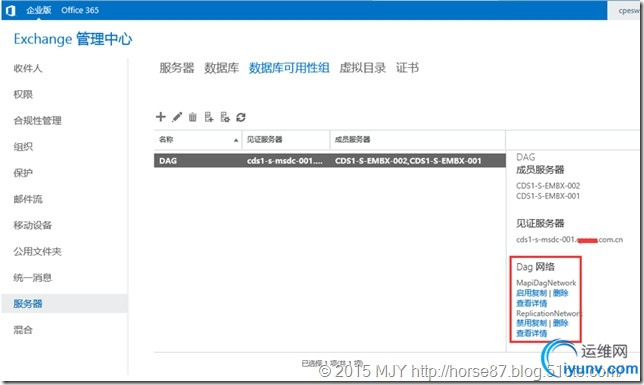Screen dimensions: 644x385
Task: Click member servers cell CDS1-S-EMBX-002,CDS1-S-EMBX-001
Action: point(408,161)
